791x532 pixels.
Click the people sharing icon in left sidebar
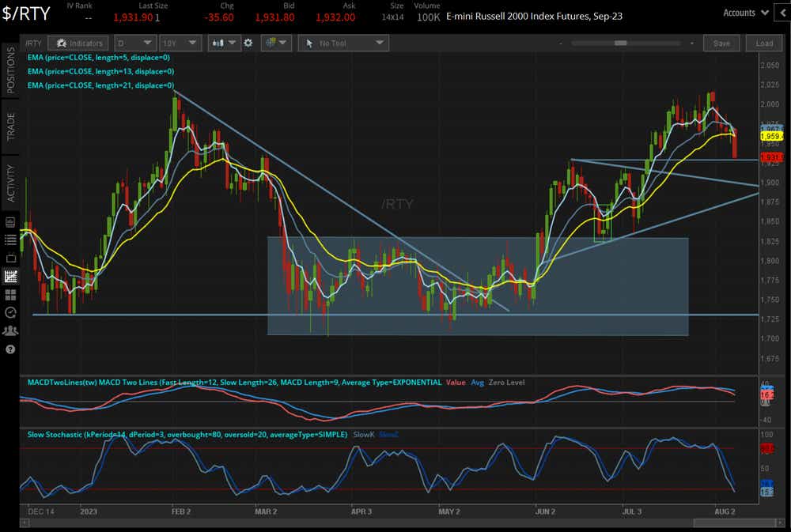click(9, 330)
